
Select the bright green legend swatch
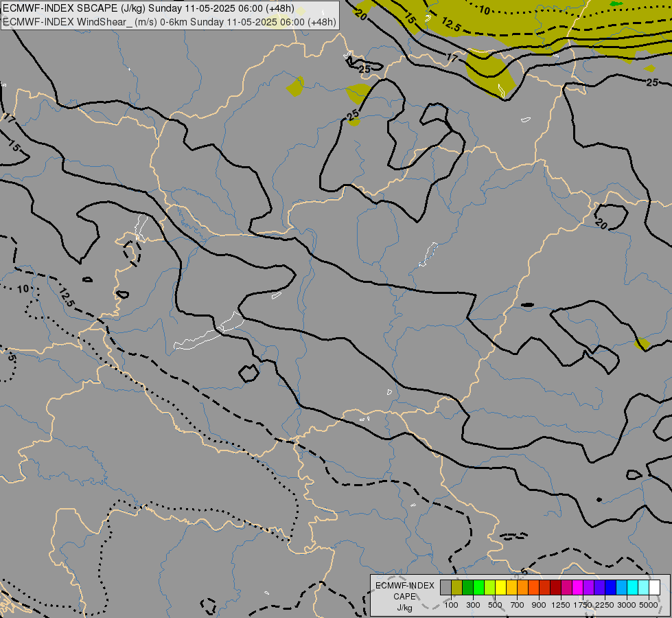point(478,588)
